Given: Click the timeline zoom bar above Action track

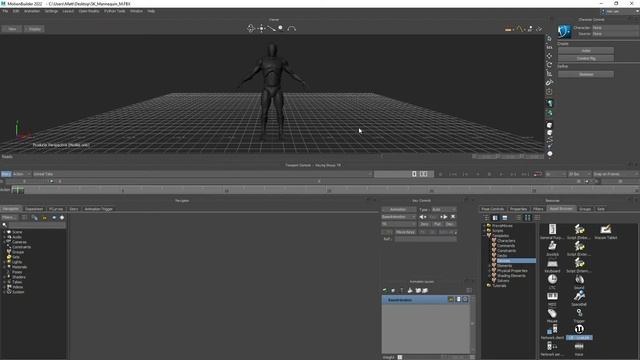Looking at the screenshot, I should click(318, 181).
